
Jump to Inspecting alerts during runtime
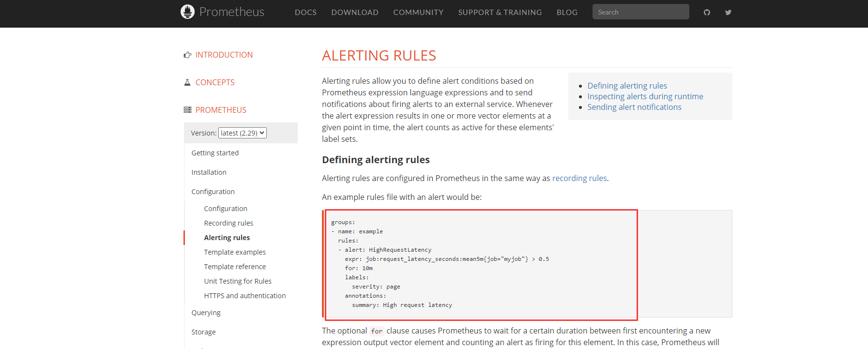tap(645, 96)
